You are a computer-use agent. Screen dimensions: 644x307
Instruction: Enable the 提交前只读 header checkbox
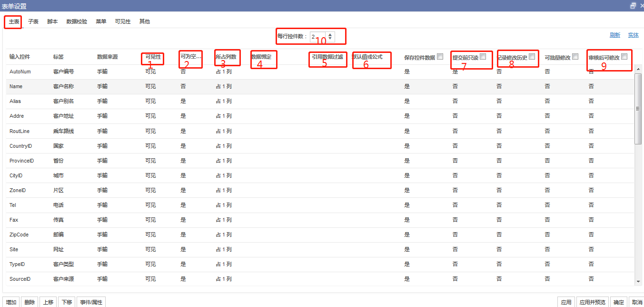pos(483,57)
